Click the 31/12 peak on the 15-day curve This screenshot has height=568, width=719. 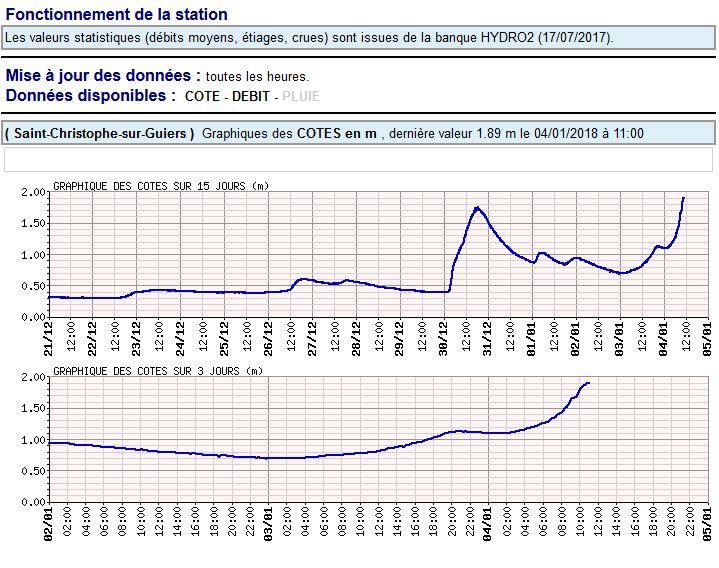coord(477,208)
